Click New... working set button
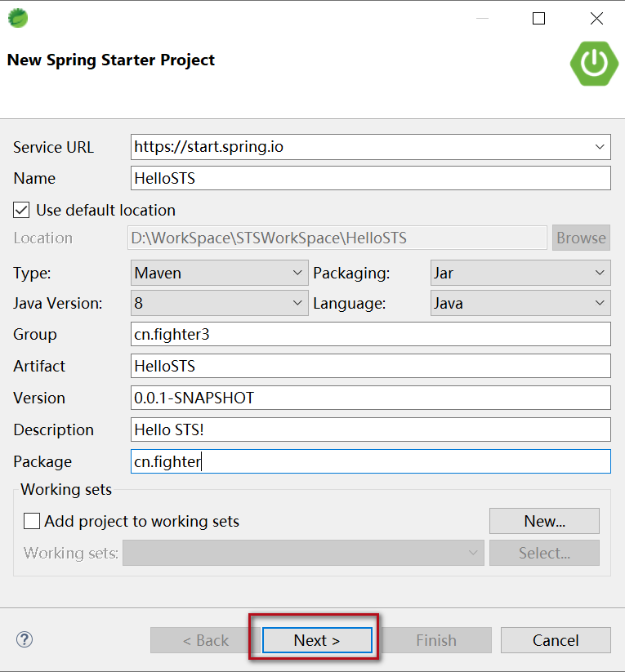Screen dimensions: 625x672 click(x=544, y=521)
